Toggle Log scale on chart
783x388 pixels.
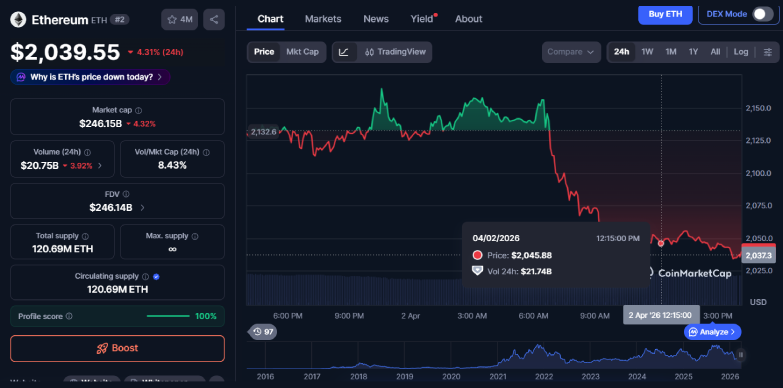pyautogui.click(x=741, y=52)
